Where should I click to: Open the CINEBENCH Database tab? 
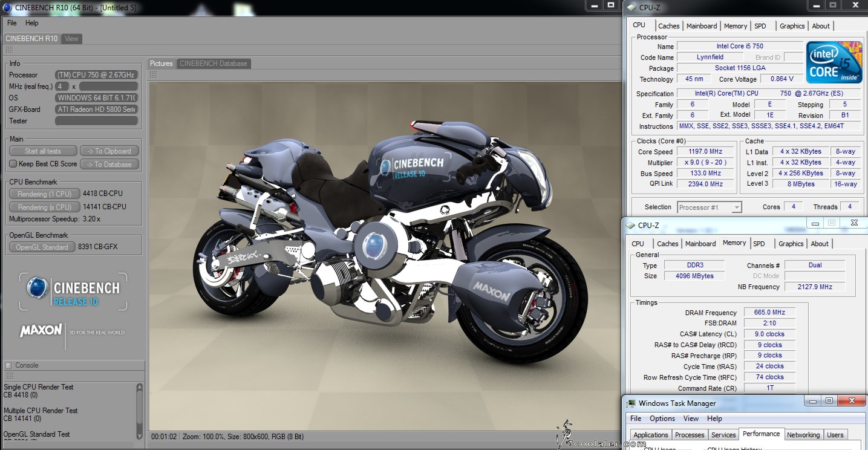tap(214, 64)
